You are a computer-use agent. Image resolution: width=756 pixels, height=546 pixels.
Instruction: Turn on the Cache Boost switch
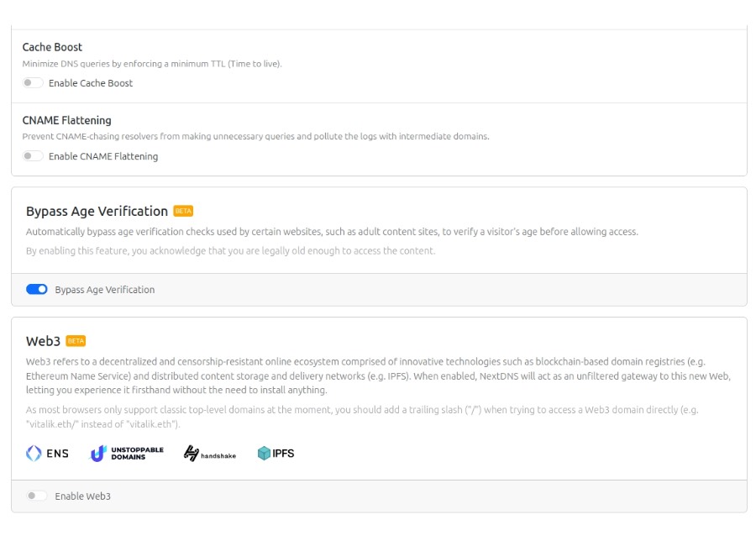pyautogui.click(x=33, y=83)
